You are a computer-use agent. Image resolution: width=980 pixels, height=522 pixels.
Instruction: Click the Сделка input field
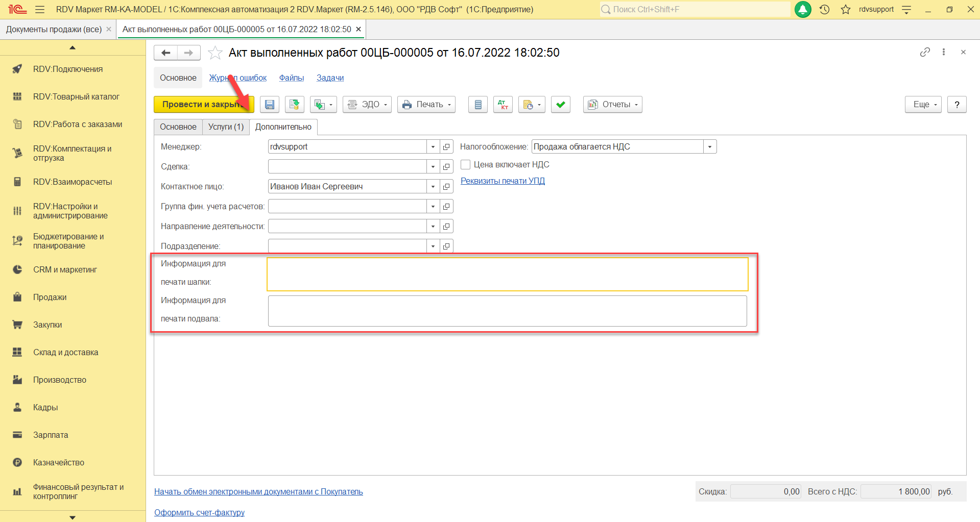pyautogui.click(x=347, y=167)
